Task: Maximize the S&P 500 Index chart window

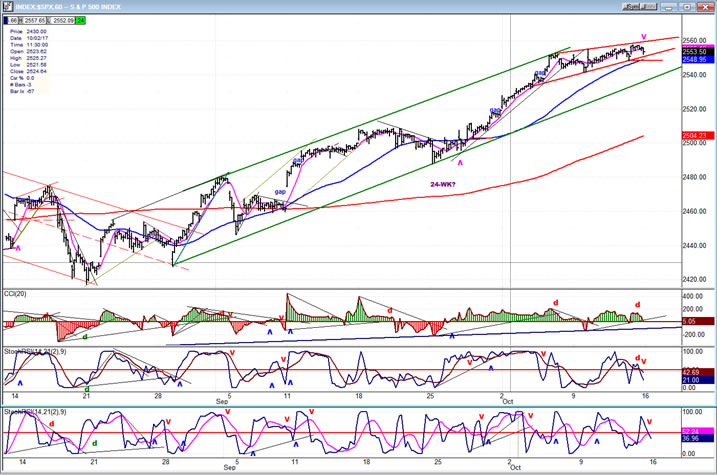Action: 688,5
